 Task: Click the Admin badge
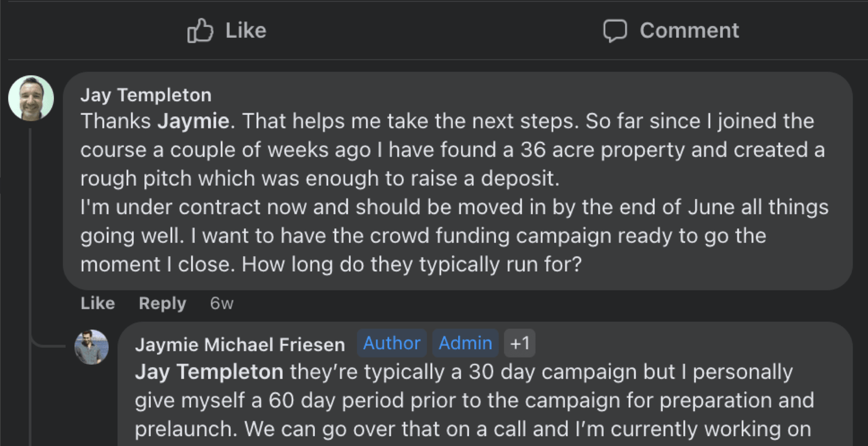[465, 343]
